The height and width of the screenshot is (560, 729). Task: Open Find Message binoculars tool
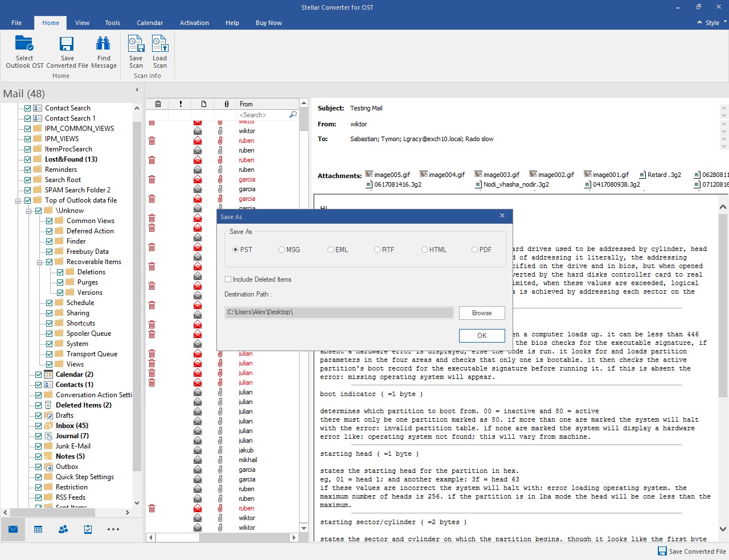104,44
